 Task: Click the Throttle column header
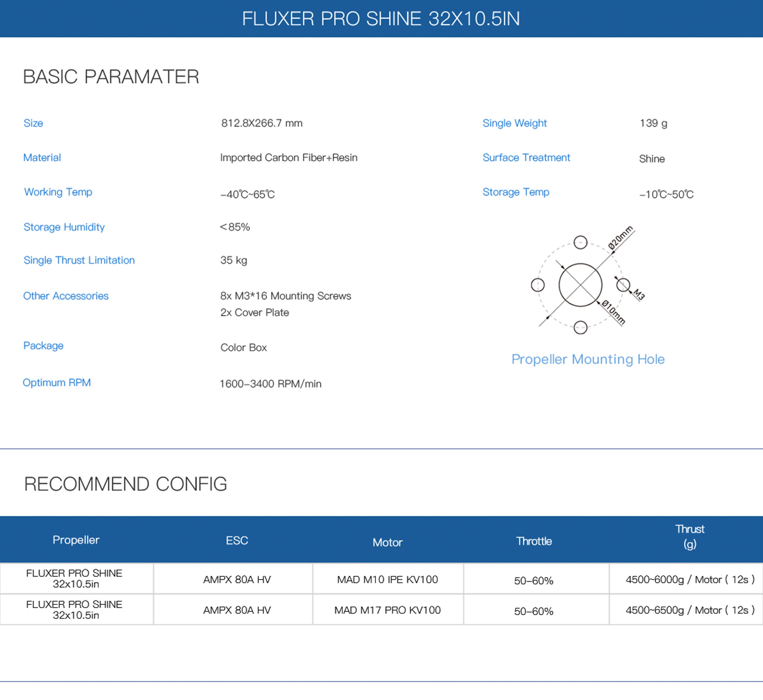click(x=534, y=541)
